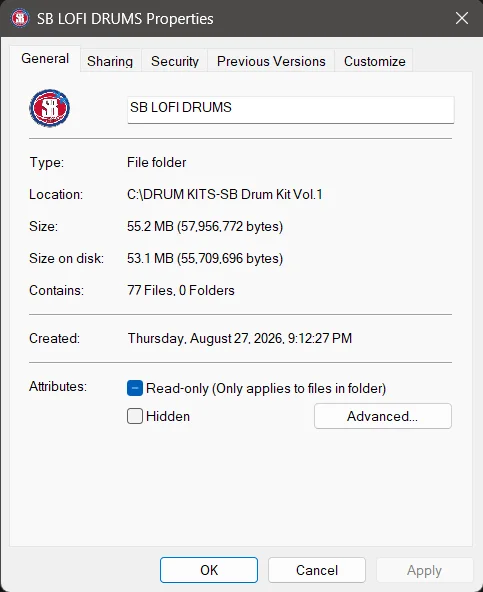Image resolution: width=483 pixels, height=592 pixels.
Task: Close the SB LOFI DRUMS Properties dialog
Action: pos(461,18)
